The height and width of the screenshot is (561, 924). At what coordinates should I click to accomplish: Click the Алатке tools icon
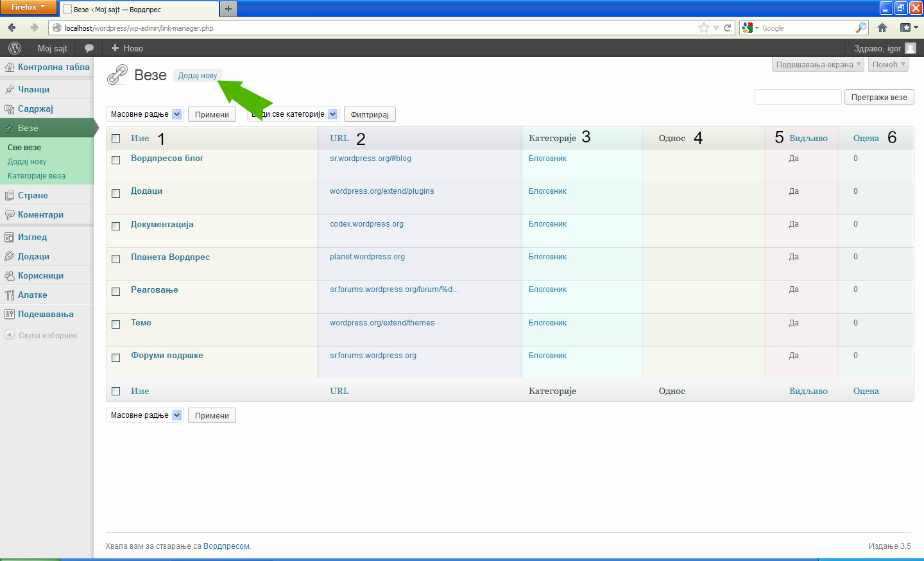coord(10,295)
